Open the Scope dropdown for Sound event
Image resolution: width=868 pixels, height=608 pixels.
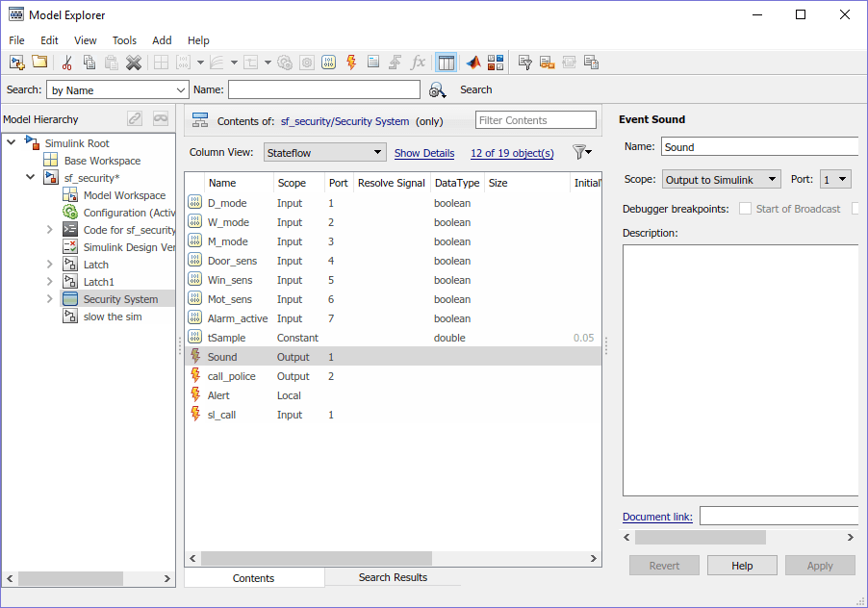[x=721, y=180]
